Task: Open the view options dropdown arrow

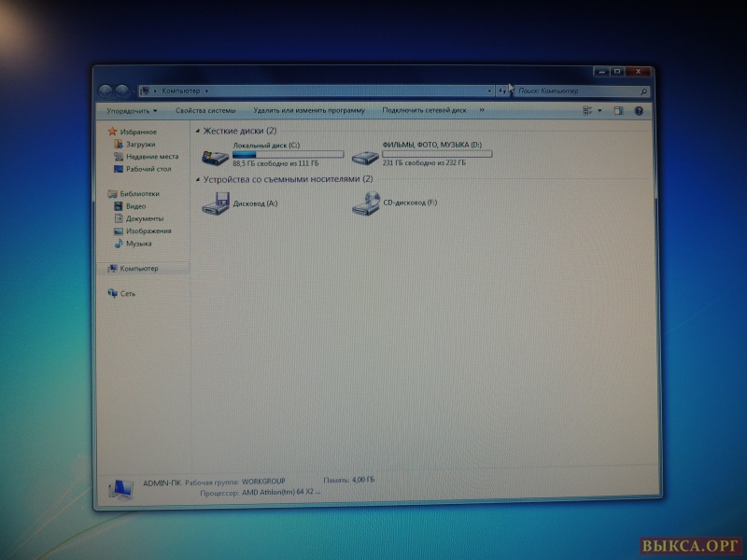Action: pos(600,110)
